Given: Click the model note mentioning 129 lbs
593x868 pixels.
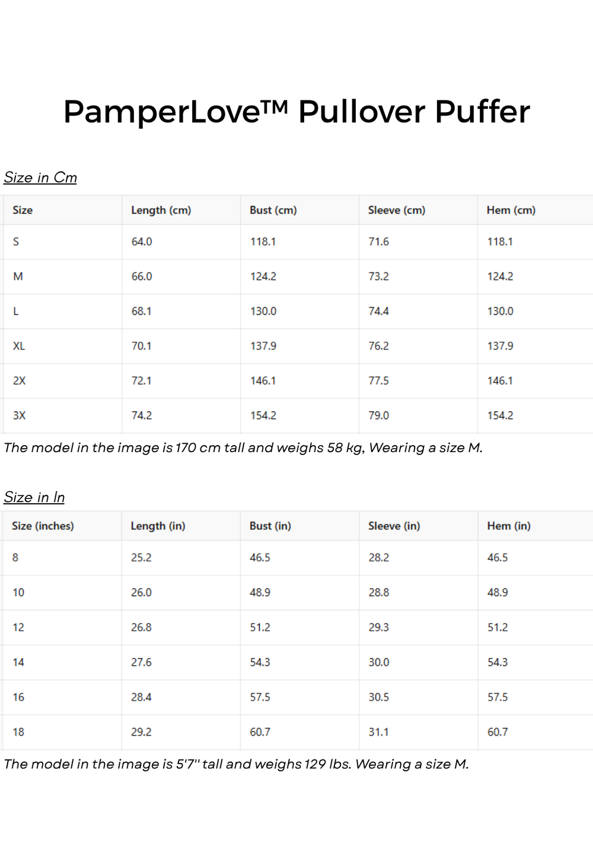Looking at the screenshot, I should (x=236, y=764).
